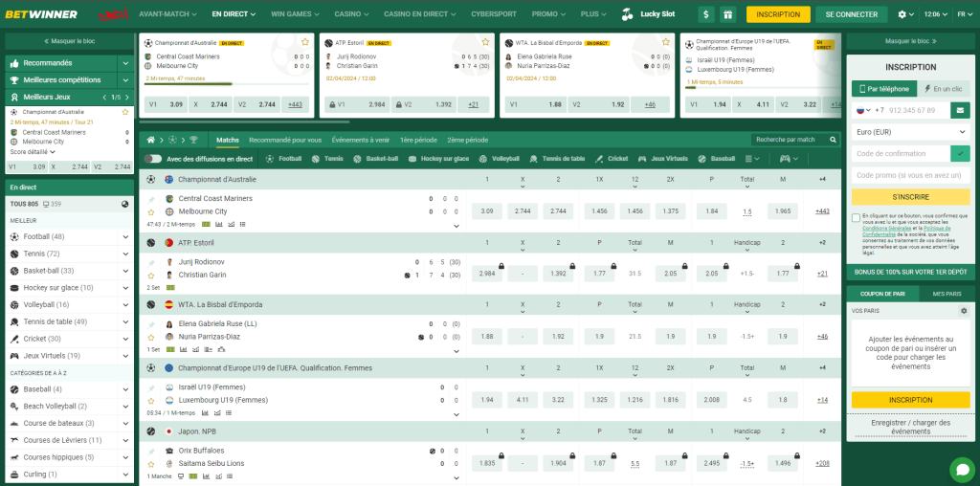Pin the Central Coast Mariners match
980x486 pixels.
point(150,199)
